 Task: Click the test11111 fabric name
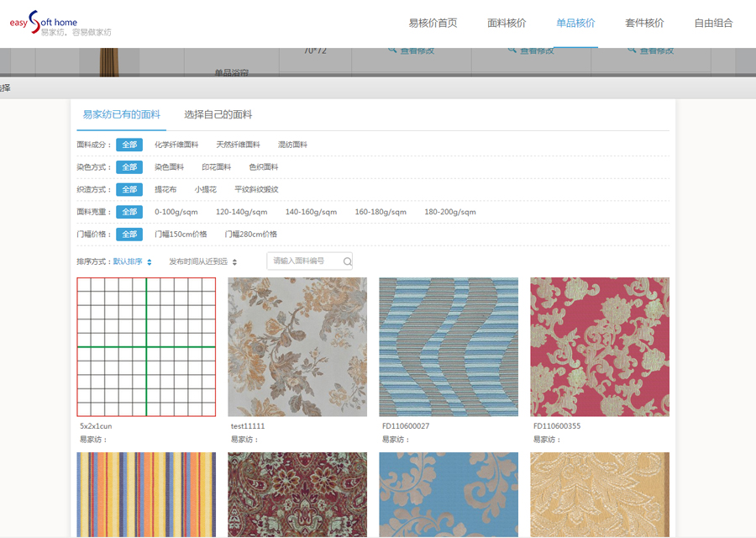[248, 426]
